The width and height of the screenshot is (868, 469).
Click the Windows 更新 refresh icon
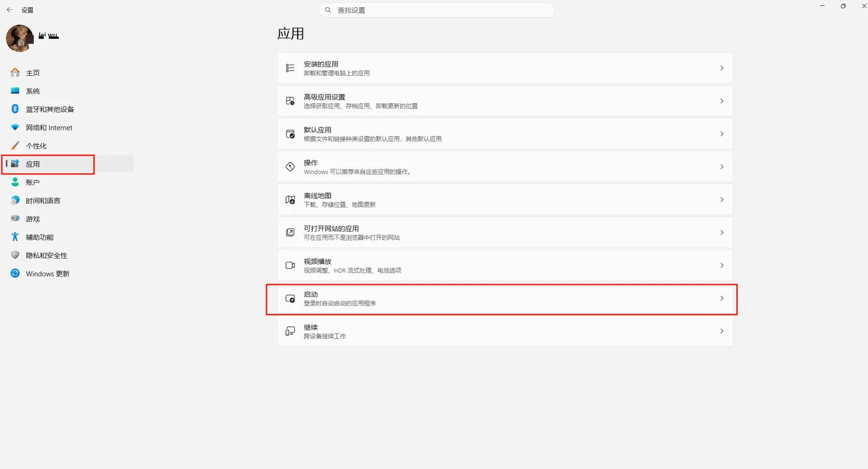pyautogui.click(x=15, y=273)
